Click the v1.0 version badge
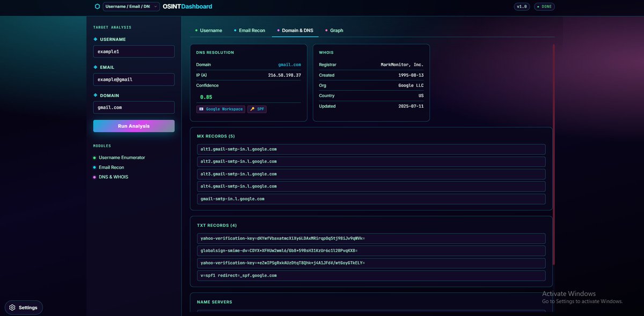The image size is (644, 316). coord(522,6)
